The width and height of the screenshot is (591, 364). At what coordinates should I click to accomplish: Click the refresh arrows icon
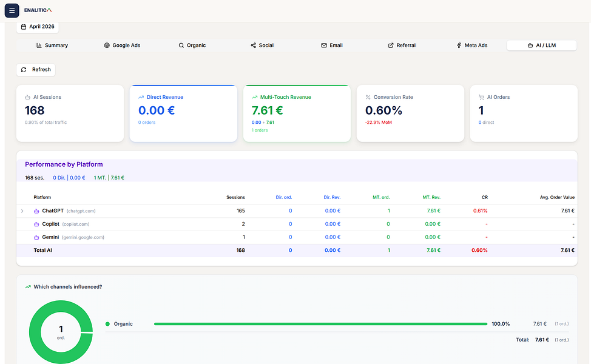24,70
